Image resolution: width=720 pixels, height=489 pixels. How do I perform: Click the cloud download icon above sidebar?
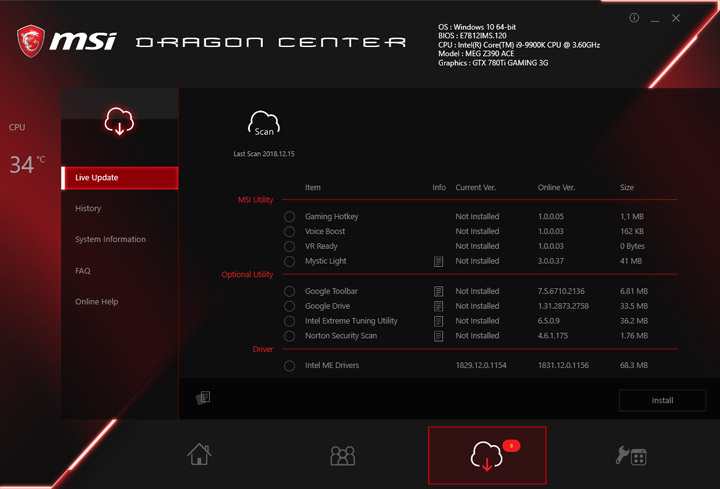pos(119,121)
